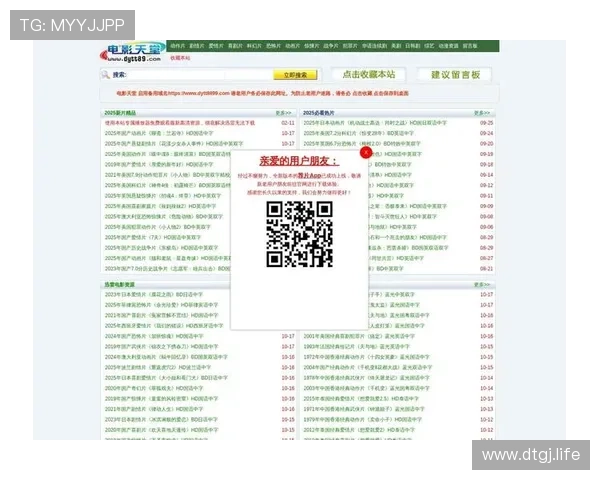Click into the 搜索 text field
The image size is (600, 480).
[199, 75]
